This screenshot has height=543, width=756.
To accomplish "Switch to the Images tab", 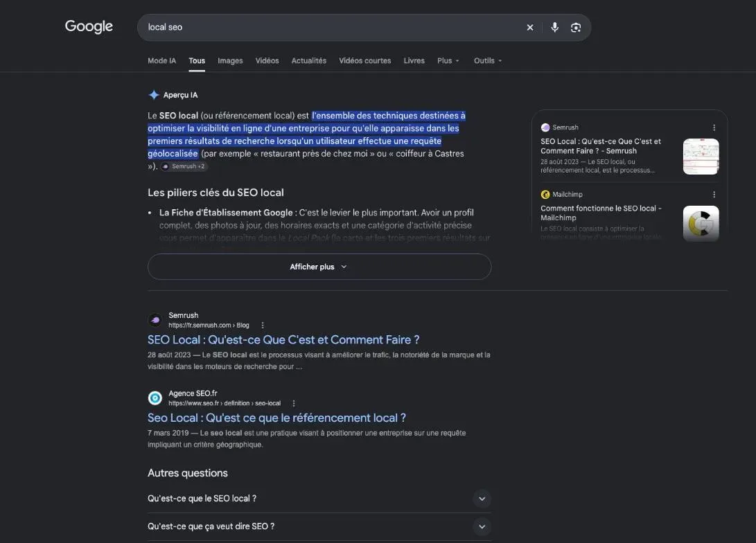I will [230, 61].
